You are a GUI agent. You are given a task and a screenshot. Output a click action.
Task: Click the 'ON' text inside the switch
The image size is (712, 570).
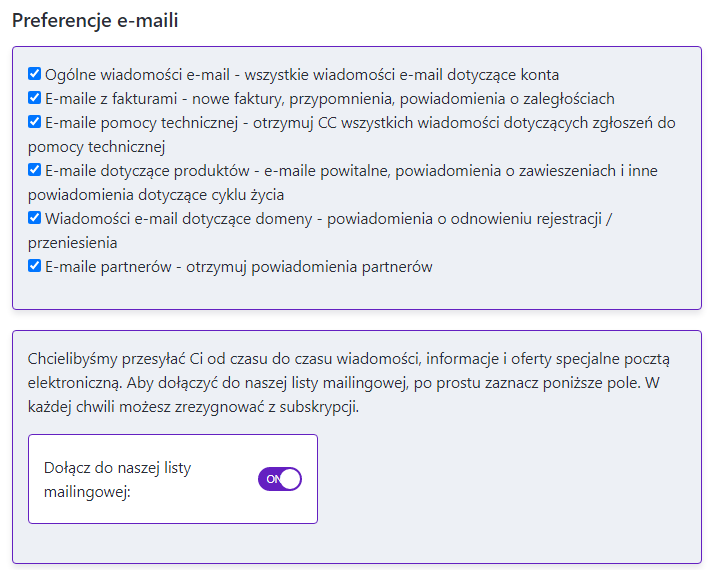tap(272, 479)
